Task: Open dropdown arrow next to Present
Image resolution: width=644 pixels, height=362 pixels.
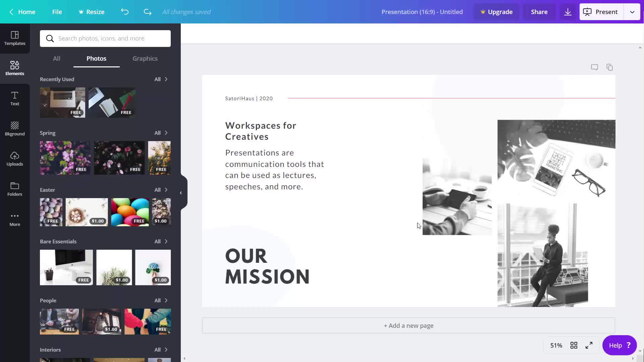Action: pos(632,12)
